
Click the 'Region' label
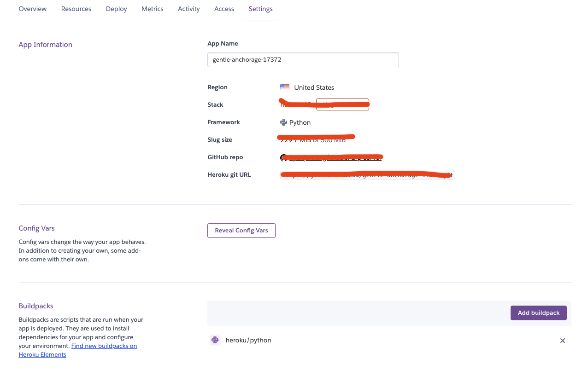tap(218, 87)
